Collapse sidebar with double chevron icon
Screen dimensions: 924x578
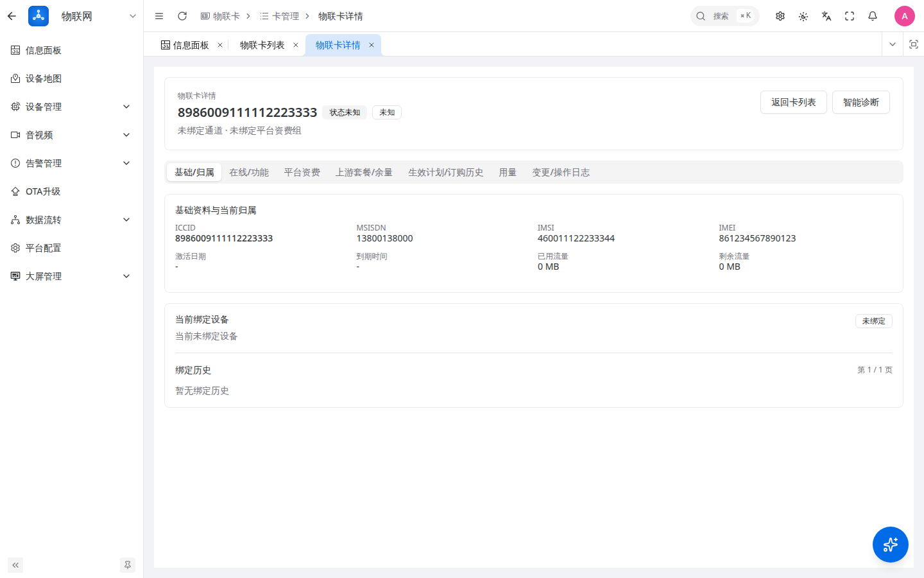click(x=15, y=565)
